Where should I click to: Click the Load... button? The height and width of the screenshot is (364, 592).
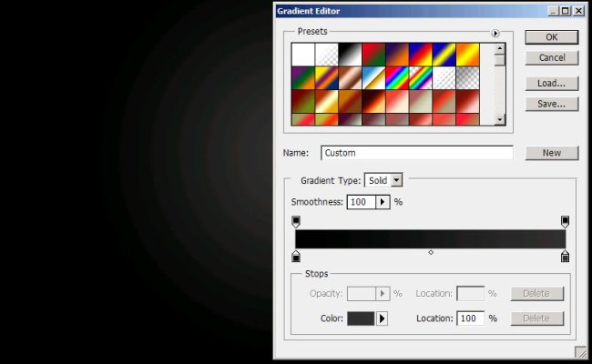pyautogui.click(x=552, y=84)
